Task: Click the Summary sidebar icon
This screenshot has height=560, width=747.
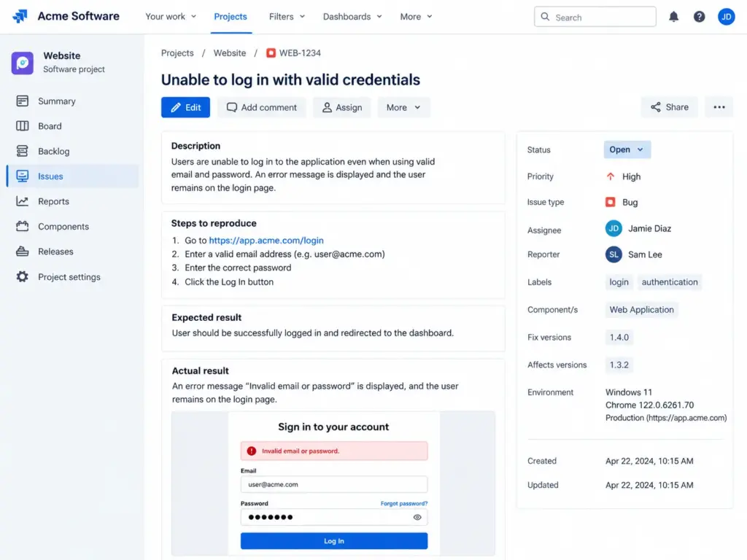Action: 23,101
